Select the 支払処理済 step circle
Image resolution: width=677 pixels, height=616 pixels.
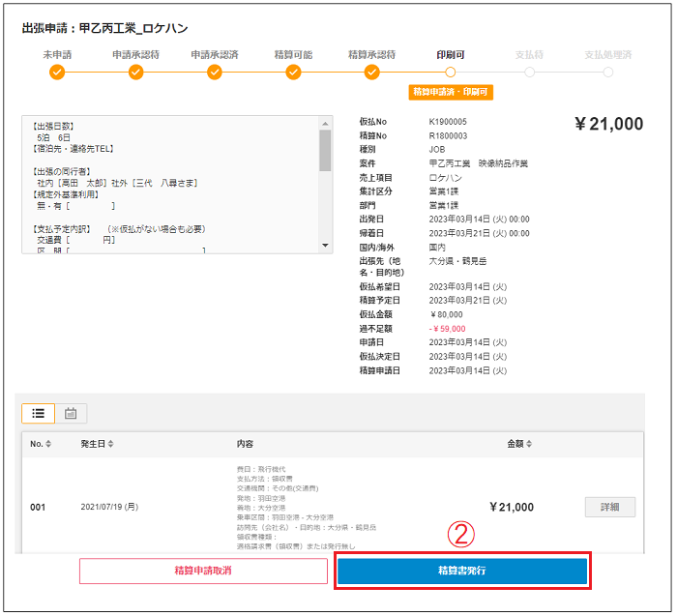pyautogui.click(x=608, y=72)
